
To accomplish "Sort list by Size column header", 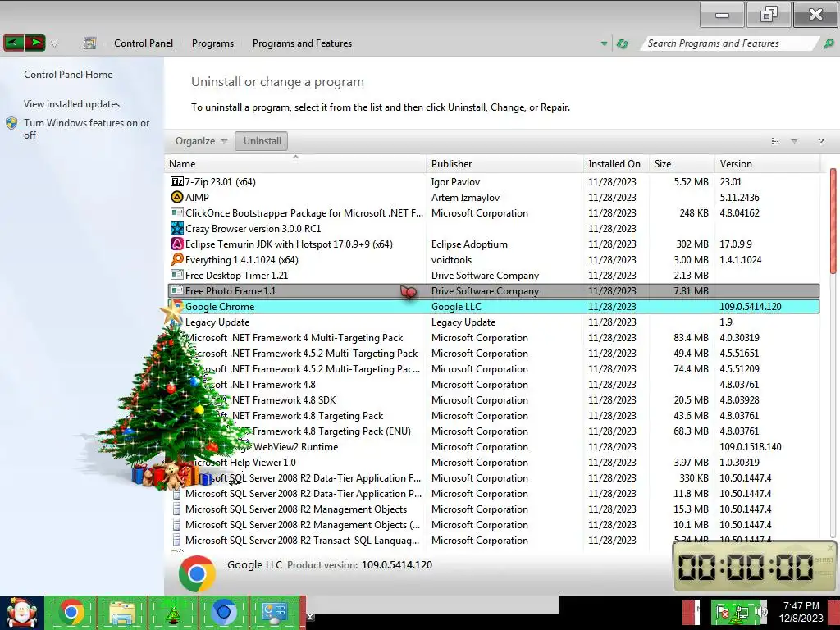I will pos(682,164).
